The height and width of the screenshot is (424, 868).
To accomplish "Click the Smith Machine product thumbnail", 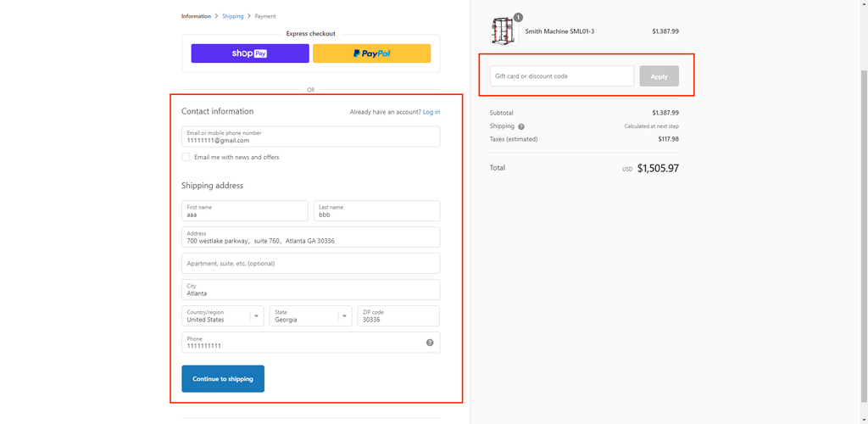I will point(503,31).
